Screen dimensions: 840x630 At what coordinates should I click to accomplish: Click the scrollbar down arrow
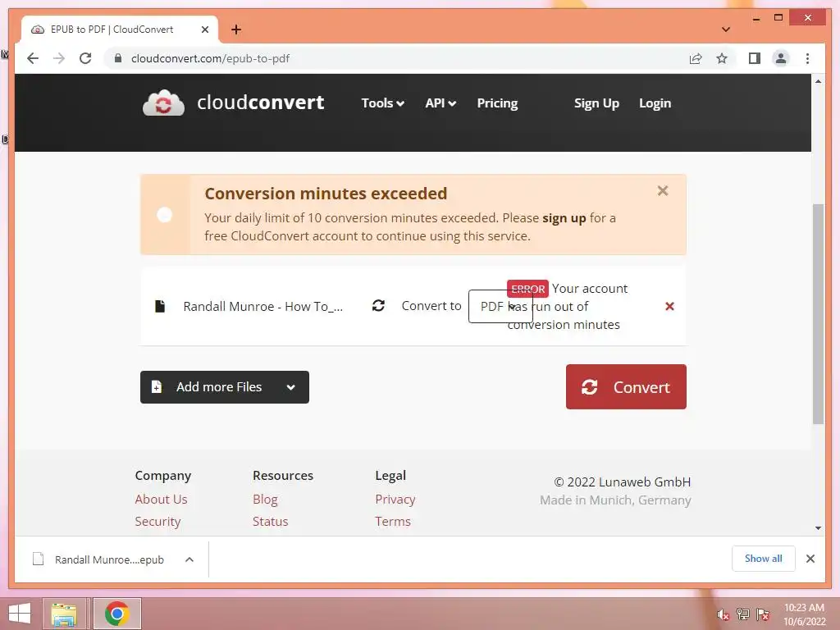(818, 527)
